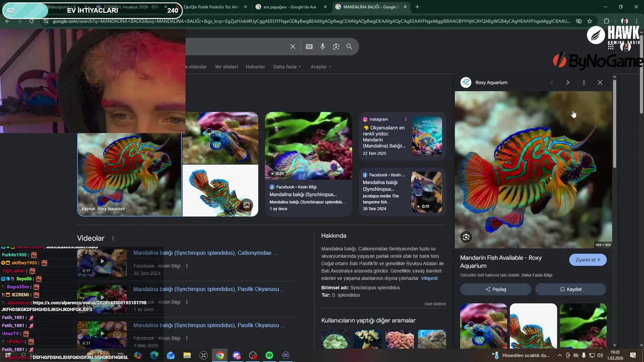The width and height of the screenshot is (644, 362).
Task: Open options menu next to Videolar heading
Action: tap(113, 238)
